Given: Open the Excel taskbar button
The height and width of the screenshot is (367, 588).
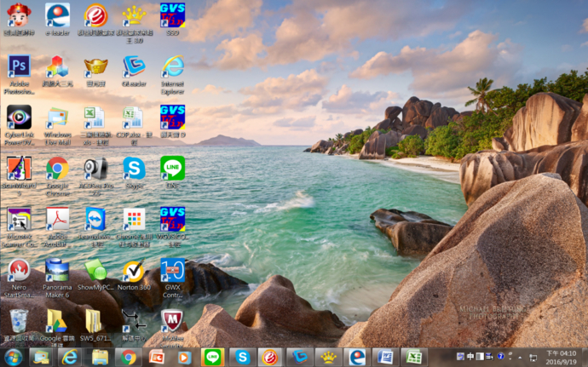Looking at the screenshot, I should [413, 357].
